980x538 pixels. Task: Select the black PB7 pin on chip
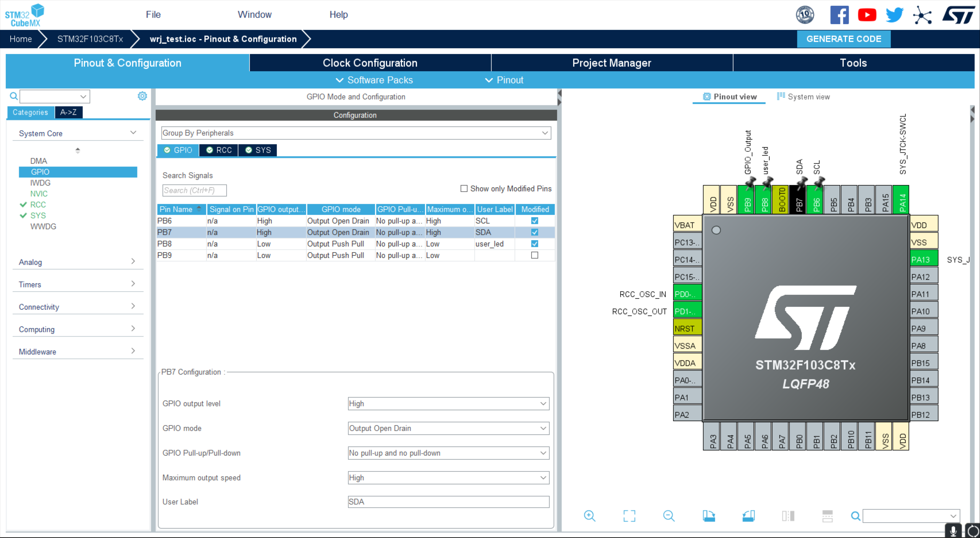(797, 200)
